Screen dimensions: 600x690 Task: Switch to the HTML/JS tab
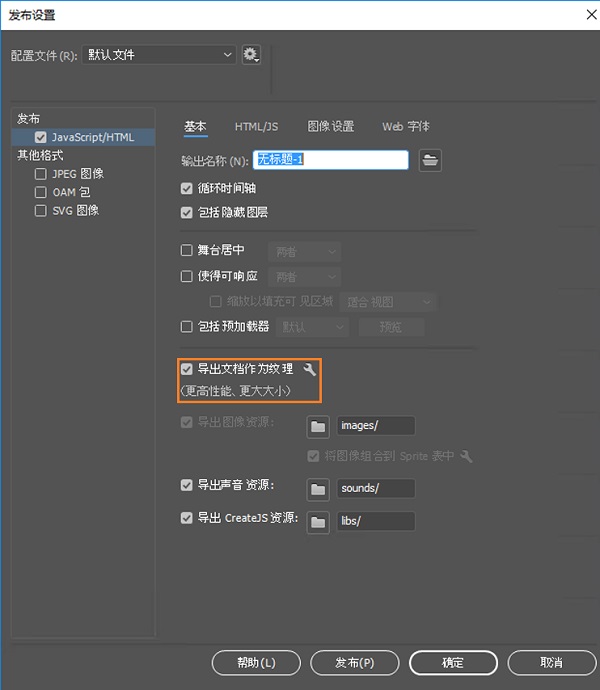point(256,127)
